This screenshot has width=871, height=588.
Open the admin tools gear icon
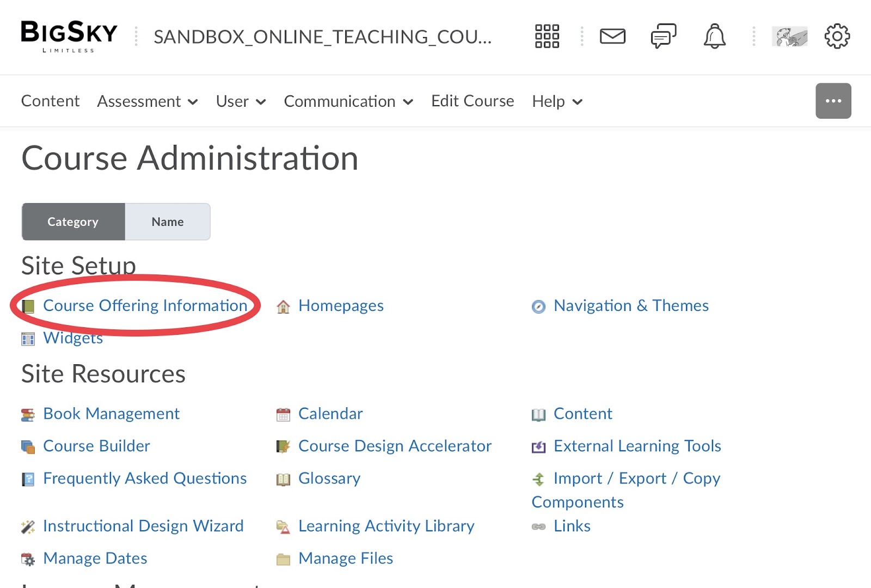(x=837, y=36)
